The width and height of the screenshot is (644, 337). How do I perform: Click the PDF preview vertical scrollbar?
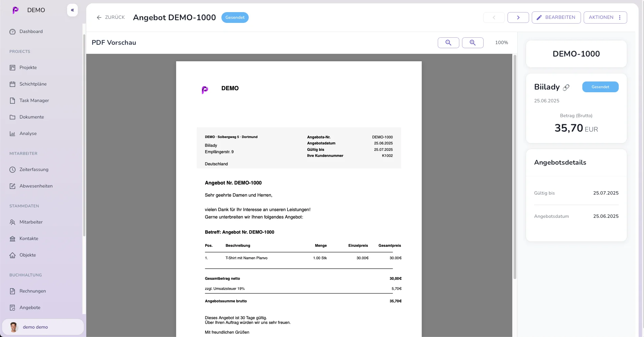515,168
